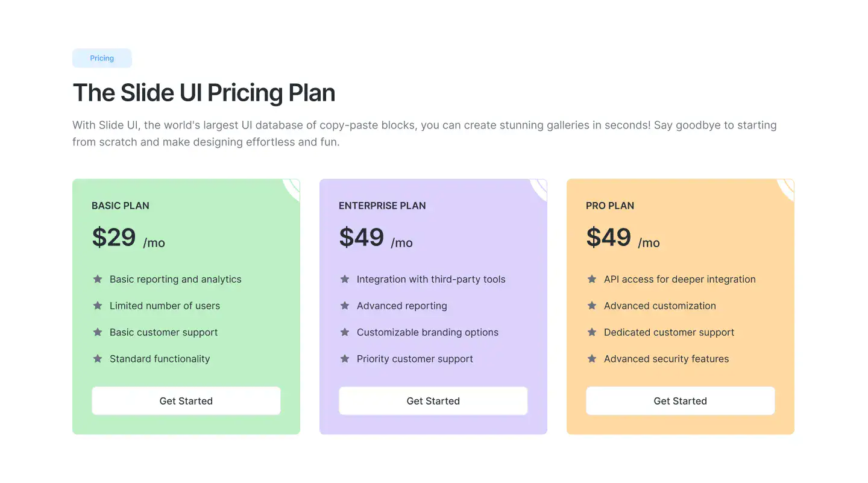Click the Advanced customization feature text
The image size is (868, 483).
tap(660, 306)
